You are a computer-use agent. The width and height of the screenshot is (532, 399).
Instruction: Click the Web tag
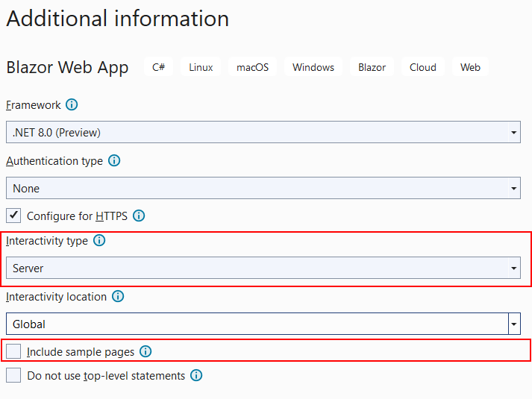[470, 67]
